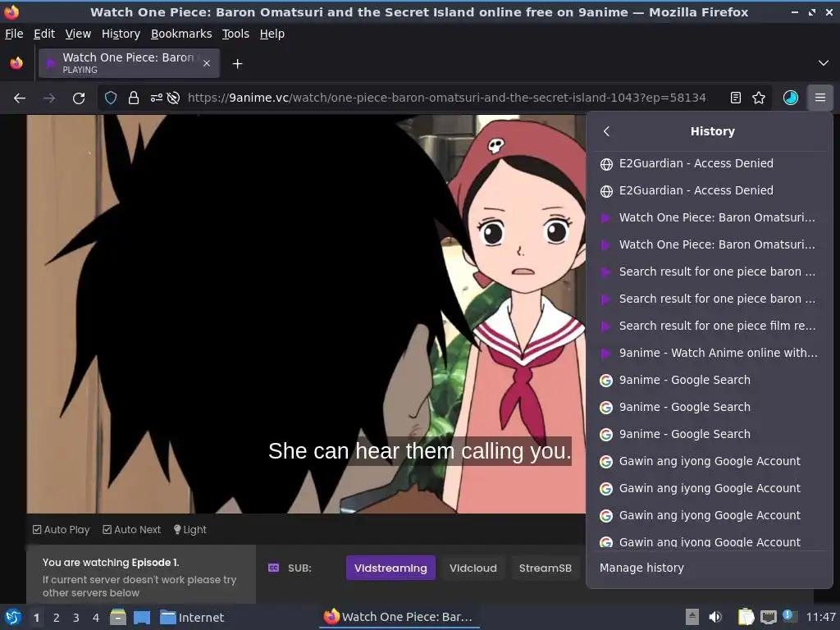Open the History menu in menu bar
The height and width of the screenshot is (630, 840).
pos(121,34)
